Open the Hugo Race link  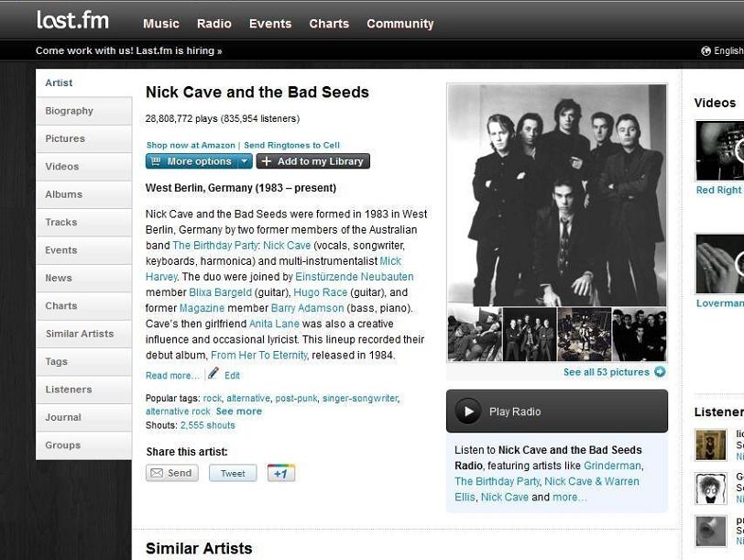[x=321, y=292]
